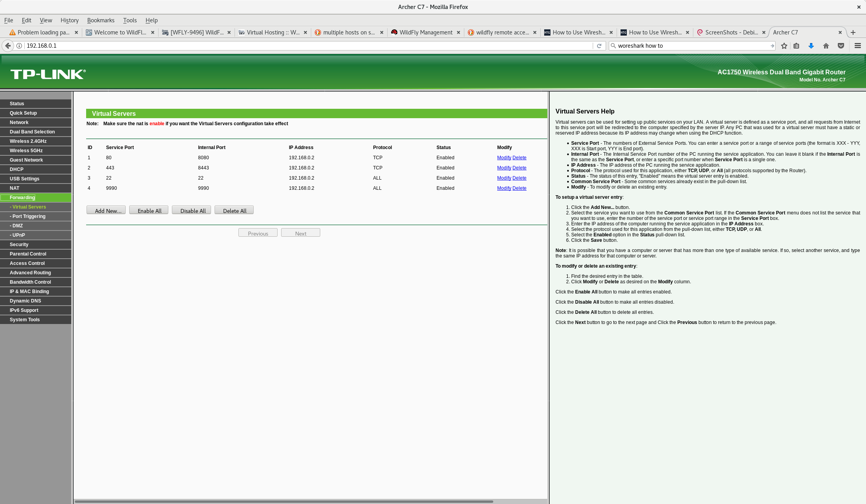Expand the Security sidebar section

pos(19,245)
